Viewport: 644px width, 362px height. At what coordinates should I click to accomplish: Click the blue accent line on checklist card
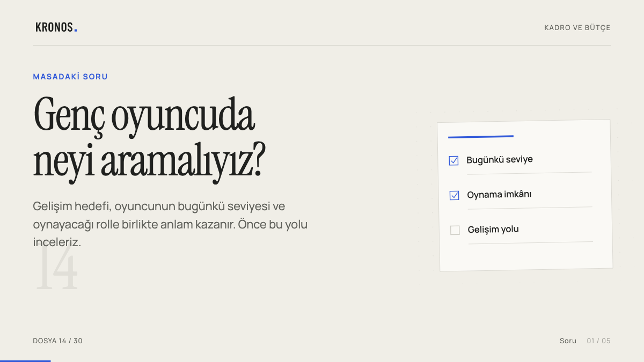pos(481,137)
